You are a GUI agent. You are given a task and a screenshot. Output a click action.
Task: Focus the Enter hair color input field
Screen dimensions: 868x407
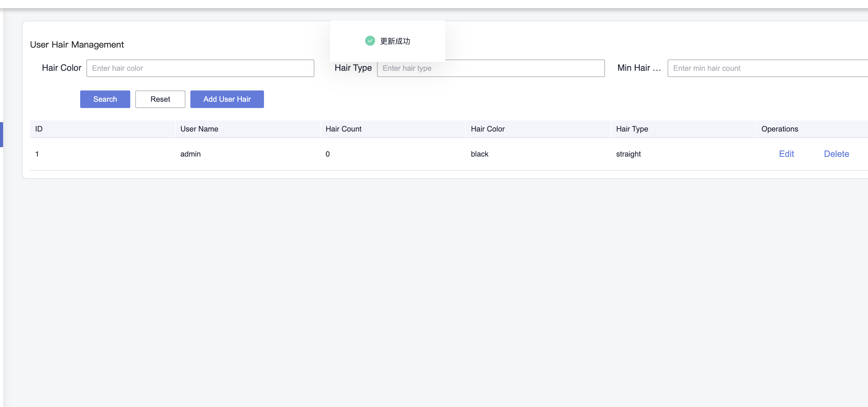[200, 68]
